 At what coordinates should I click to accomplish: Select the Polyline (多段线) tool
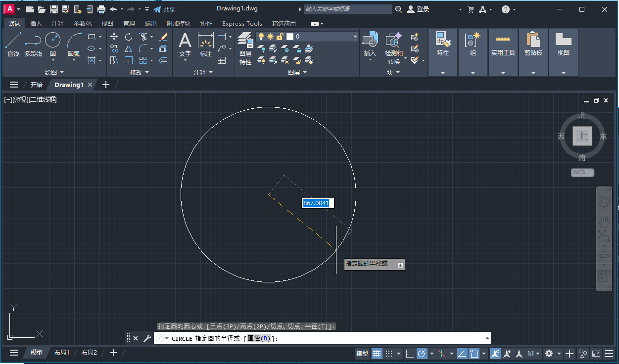coord(33,41)
